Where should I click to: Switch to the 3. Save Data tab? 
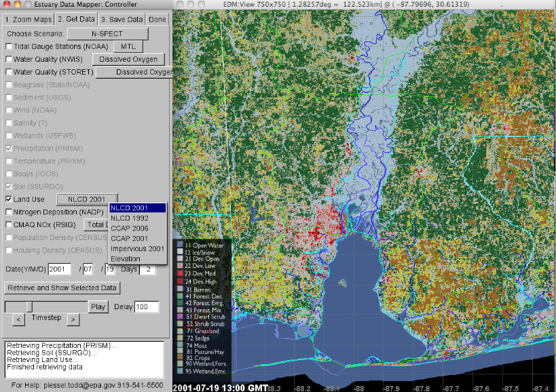pyautogui.click(x=120, y=19)
